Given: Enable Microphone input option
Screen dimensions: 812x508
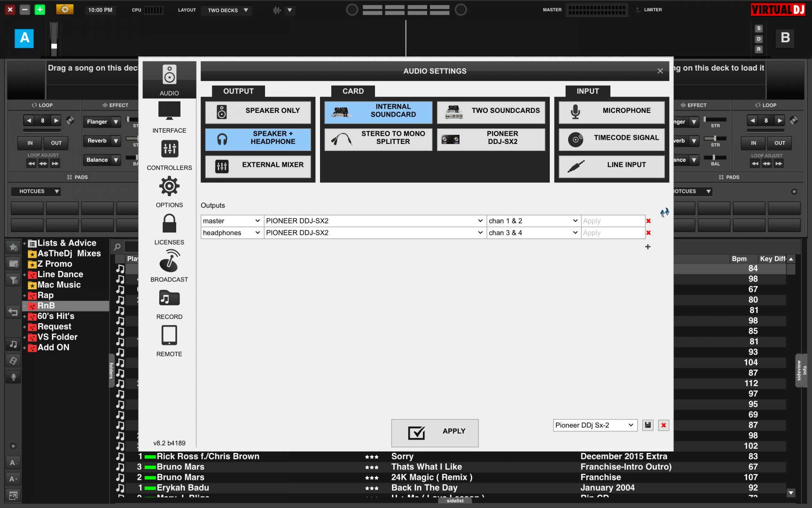Looking at the screenshot, I should [x=612, y=112].
